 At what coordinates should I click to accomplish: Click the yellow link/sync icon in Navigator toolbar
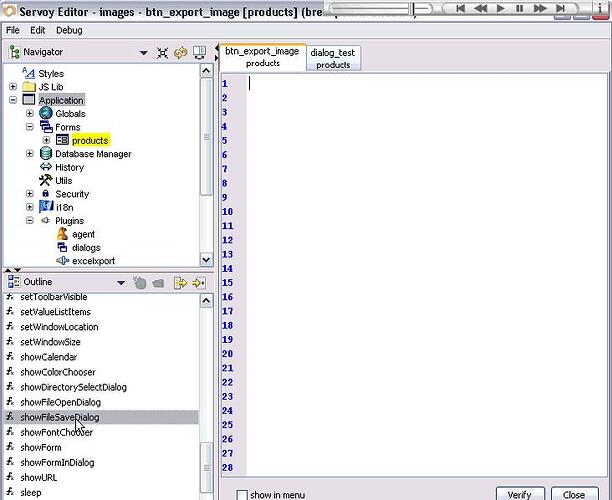click(181, 53)
